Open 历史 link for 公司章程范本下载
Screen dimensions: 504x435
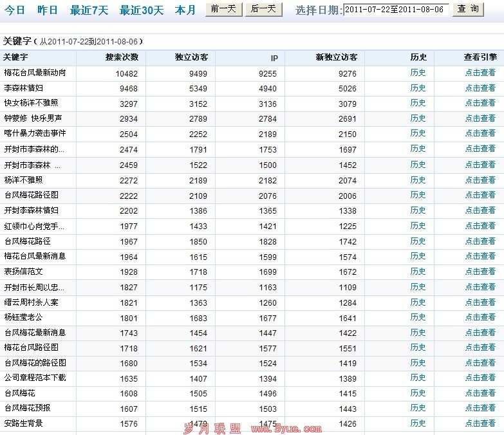[418, 378]
